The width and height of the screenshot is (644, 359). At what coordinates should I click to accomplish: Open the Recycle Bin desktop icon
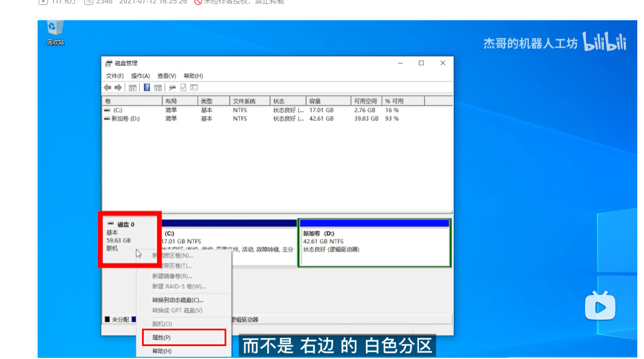pos(55,32)
